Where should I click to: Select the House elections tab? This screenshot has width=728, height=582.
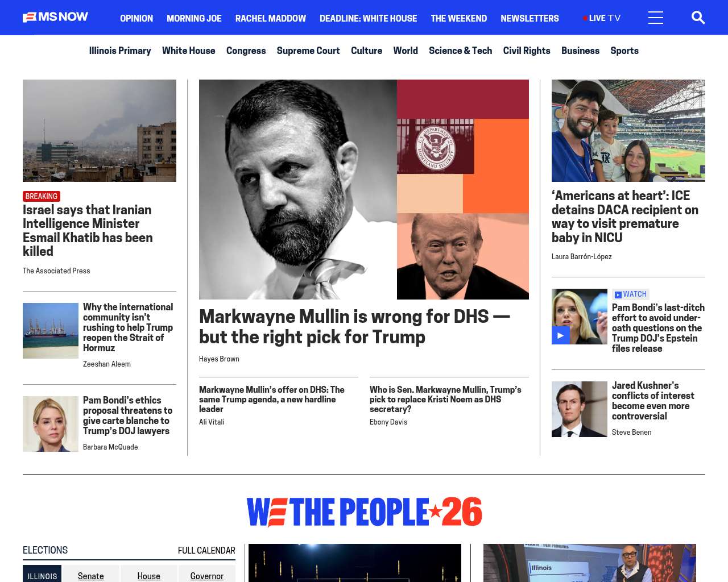149,575
